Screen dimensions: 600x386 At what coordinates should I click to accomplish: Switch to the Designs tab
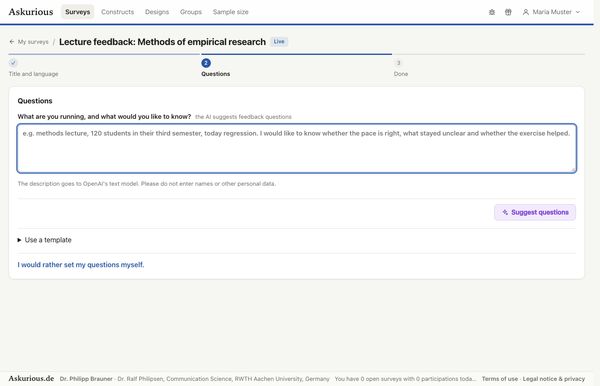pyautogui.click(x=157, y=12)
